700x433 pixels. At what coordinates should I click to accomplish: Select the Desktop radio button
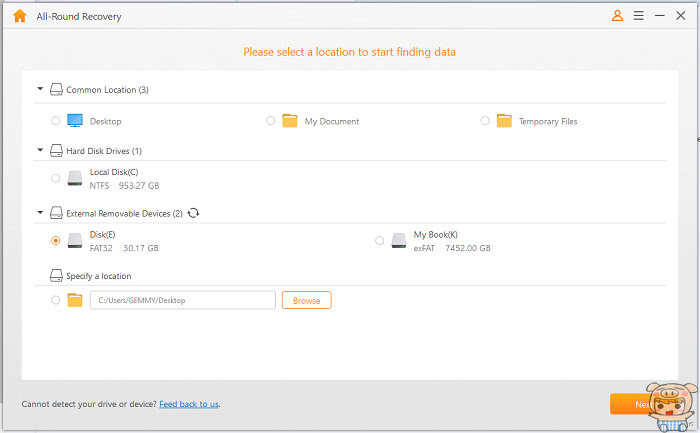coord(55,121)
